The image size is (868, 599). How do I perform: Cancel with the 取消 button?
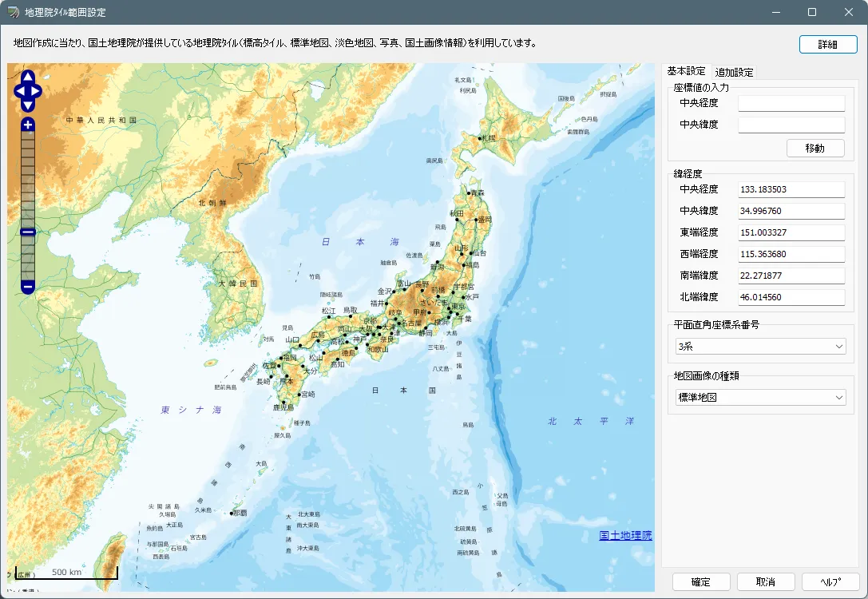[766, 582]
